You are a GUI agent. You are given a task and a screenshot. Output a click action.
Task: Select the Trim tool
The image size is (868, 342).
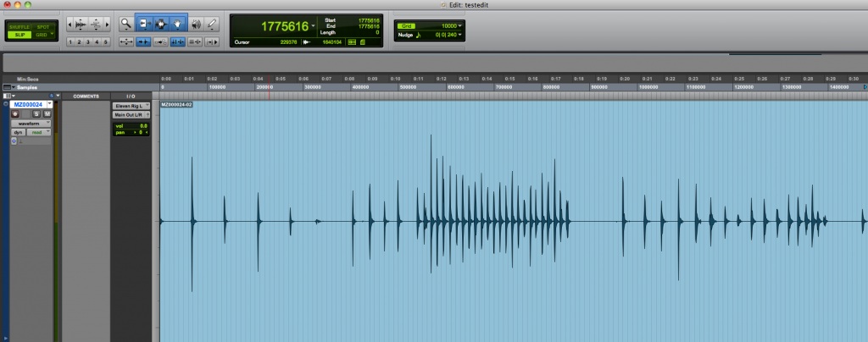[144, 24]
